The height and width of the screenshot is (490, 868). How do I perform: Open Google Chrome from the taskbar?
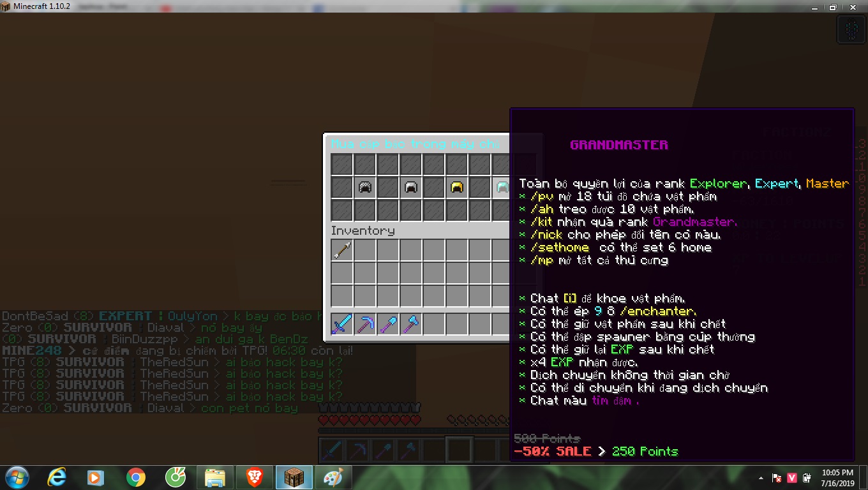click(135, 477)
